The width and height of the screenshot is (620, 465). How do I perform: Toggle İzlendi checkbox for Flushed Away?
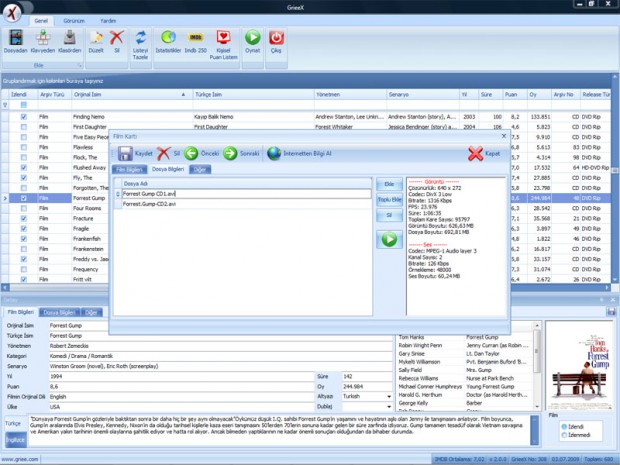pyautogui.click(x=24, y=168)
